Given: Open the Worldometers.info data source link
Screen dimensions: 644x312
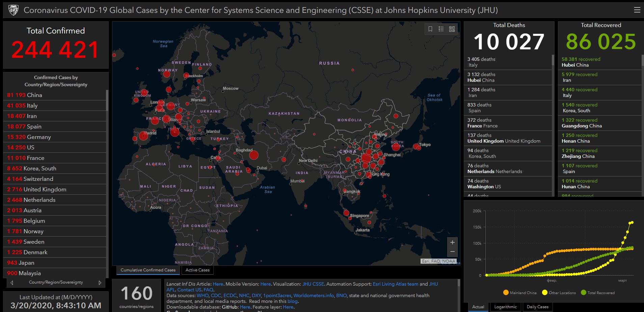Looking at the screenshot, I should click(314, 295).
